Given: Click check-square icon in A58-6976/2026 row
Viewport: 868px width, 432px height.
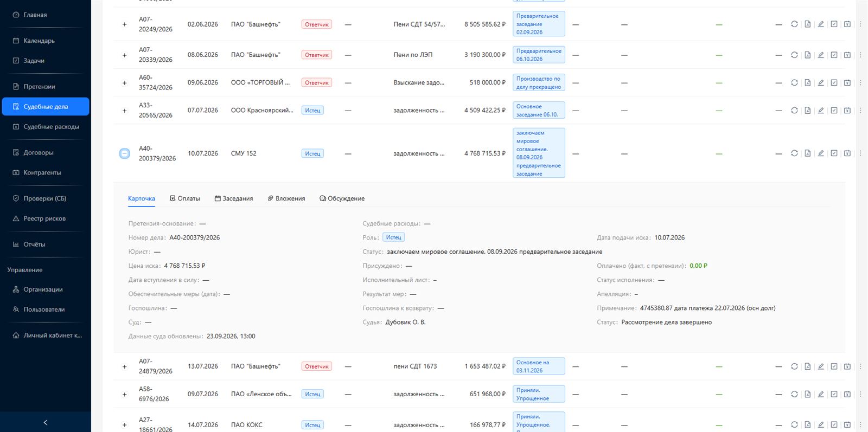Looking at the screenshot, I should [834, 394].
